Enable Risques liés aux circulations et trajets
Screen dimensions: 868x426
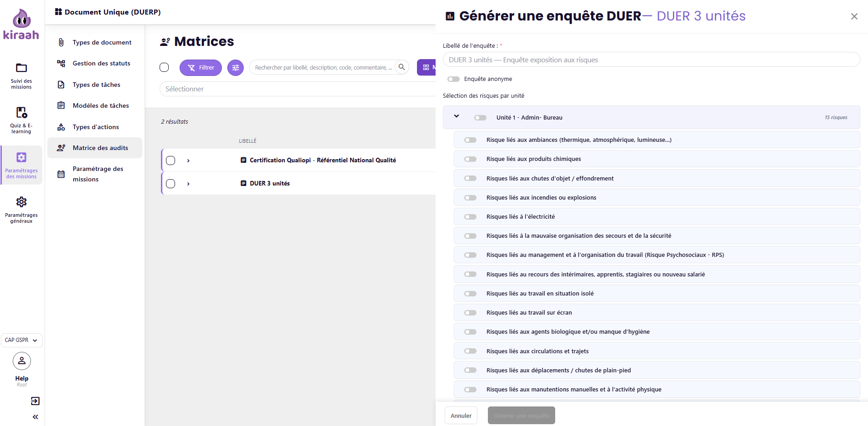pos(470,351)
